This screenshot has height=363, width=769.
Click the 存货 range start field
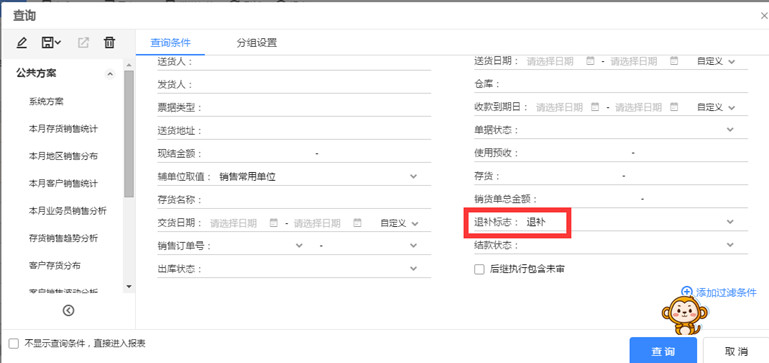coord(561,176)
